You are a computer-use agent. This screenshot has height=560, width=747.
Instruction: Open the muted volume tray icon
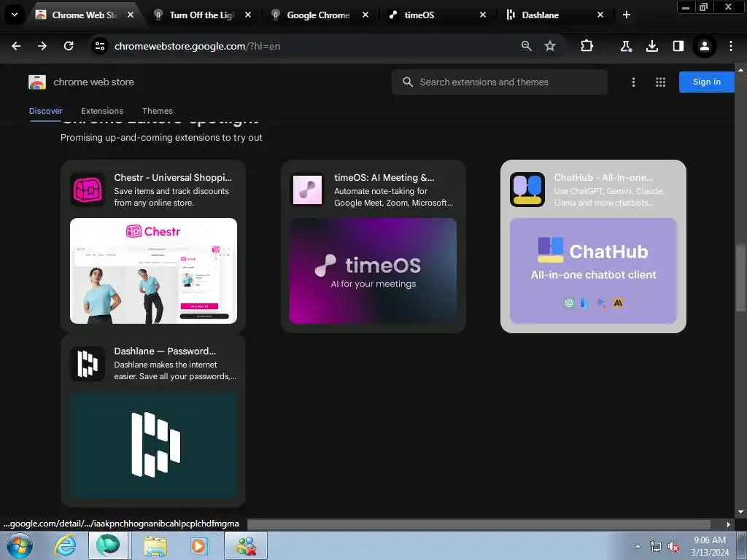[x=673, y=547]
